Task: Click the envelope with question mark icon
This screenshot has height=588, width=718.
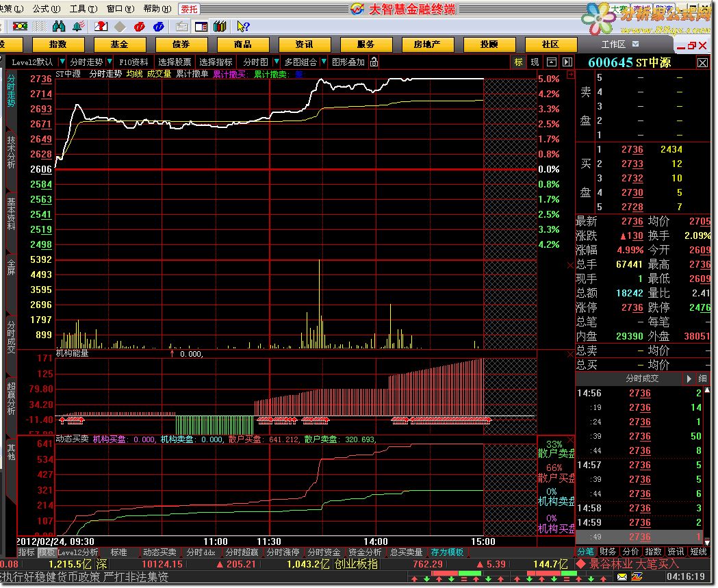Action: 101,27
